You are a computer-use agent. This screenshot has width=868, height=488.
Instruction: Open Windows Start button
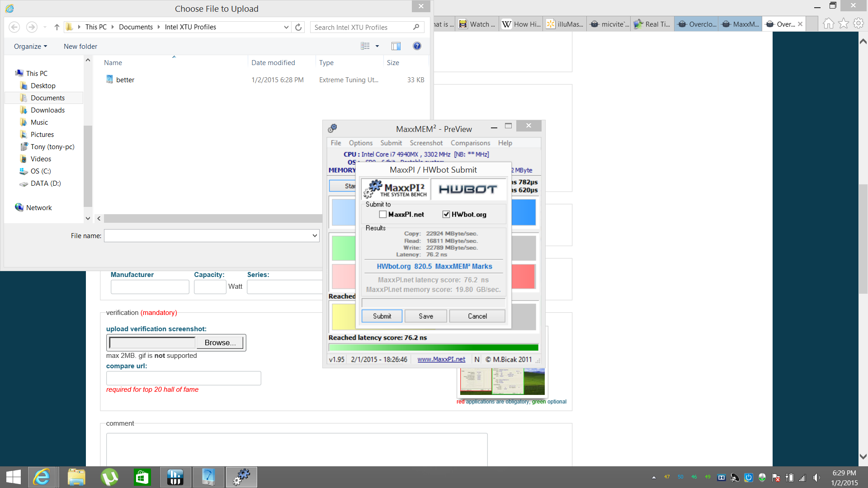tap(14, 477)
